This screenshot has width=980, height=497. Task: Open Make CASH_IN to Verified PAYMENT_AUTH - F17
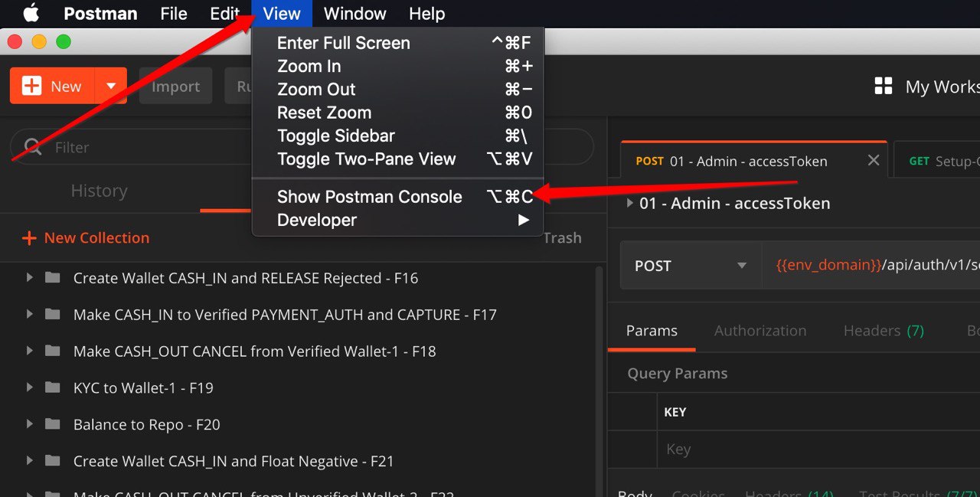pyautogui.click(x=285, y=315)
